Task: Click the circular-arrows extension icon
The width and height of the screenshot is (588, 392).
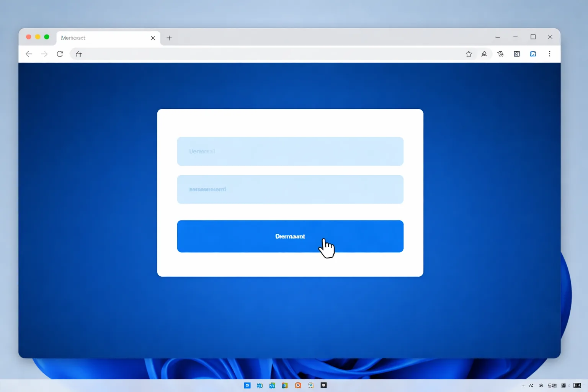Action: pos(500,54)
